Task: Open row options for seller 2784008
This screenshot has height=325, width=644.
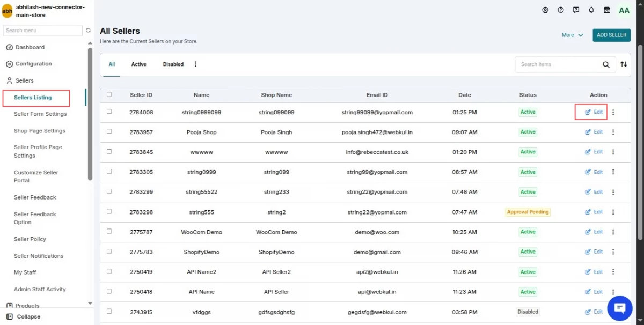Action: tap(613, 112)
